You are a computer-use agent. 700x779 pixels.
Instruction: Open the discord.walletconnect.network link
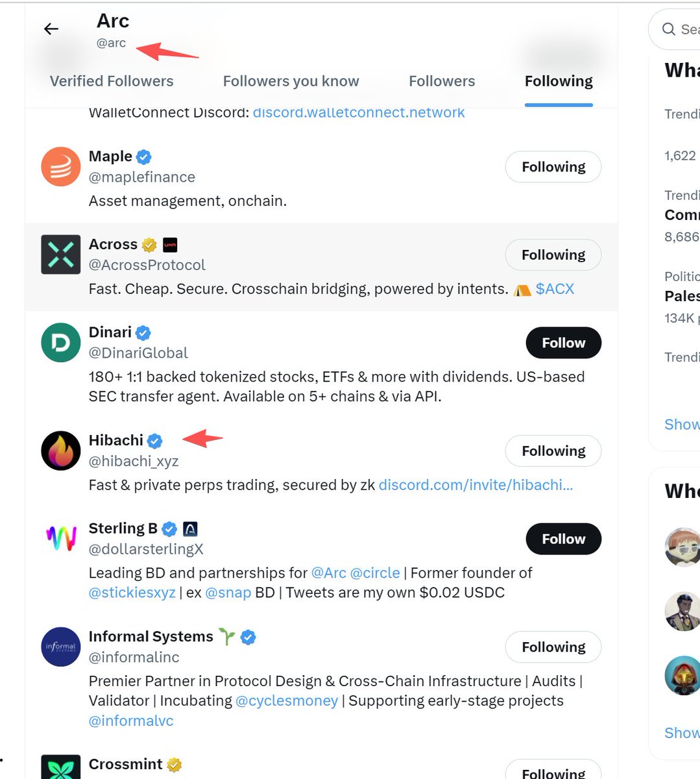359,112
